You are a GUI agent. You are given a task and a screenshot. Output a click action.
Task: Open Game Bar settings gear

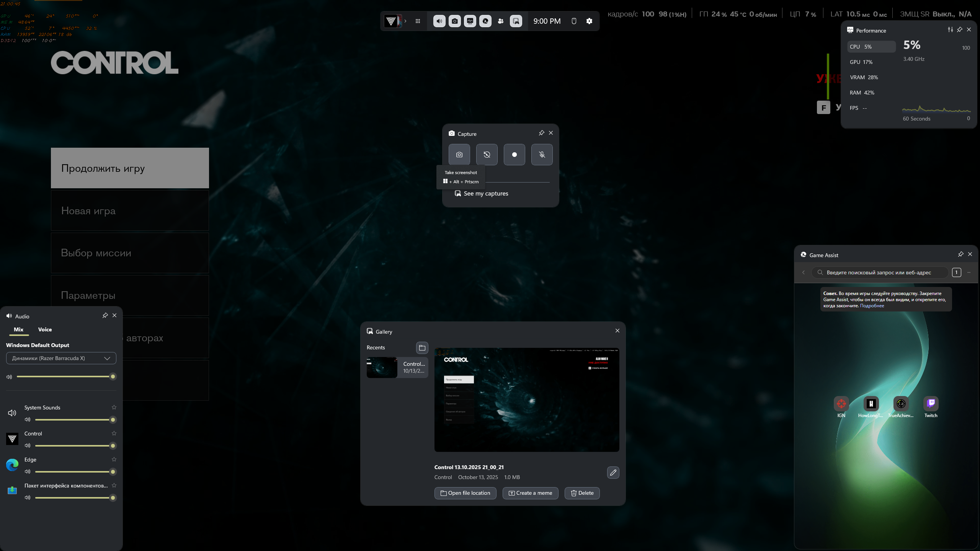click(x=589, y=21)
